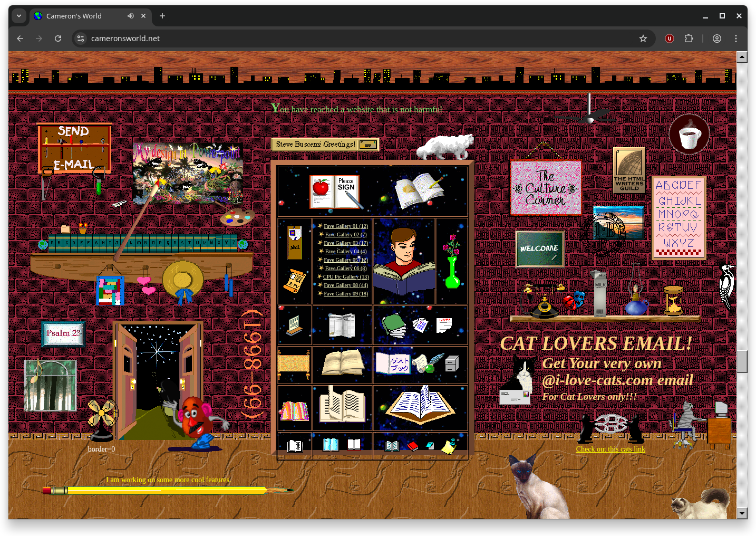The image size is (756, 536).
Task: Close the Cameron's World tab
Action: click(143, 16)
